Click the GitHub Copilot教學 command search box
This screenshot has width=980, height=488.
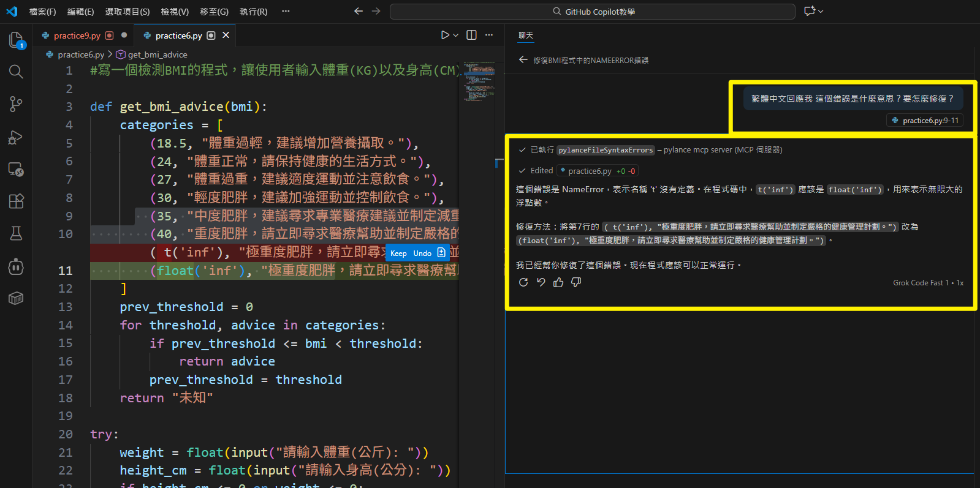coord(592,12)
